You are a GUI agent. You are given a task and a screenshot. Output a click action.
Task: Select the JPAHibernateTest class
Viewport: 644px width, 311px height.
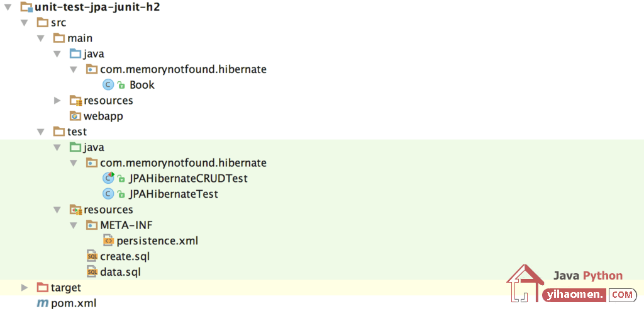(174, 194)
